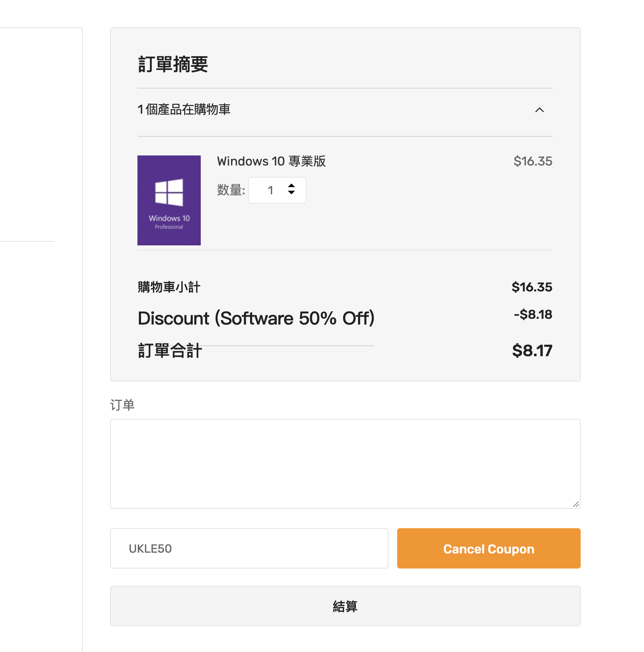Click the 数量 quantity label
The height and width of the screenshot is (652, 644).
tap(231, 190)
